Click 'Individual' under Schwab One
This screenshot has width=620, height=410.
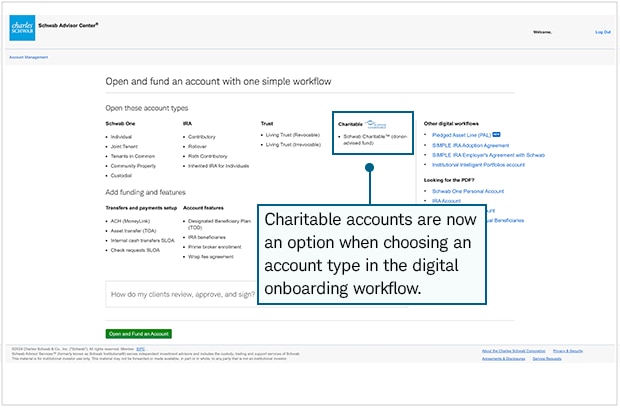[x=121, y=137]
